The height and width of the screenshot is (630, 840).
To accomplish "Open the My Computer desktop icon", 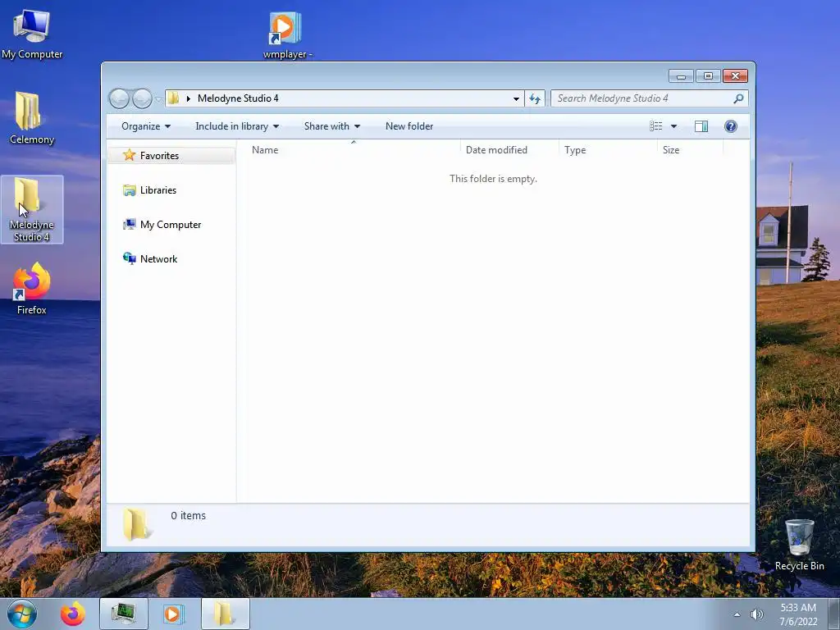I will [x=32, y=34].
